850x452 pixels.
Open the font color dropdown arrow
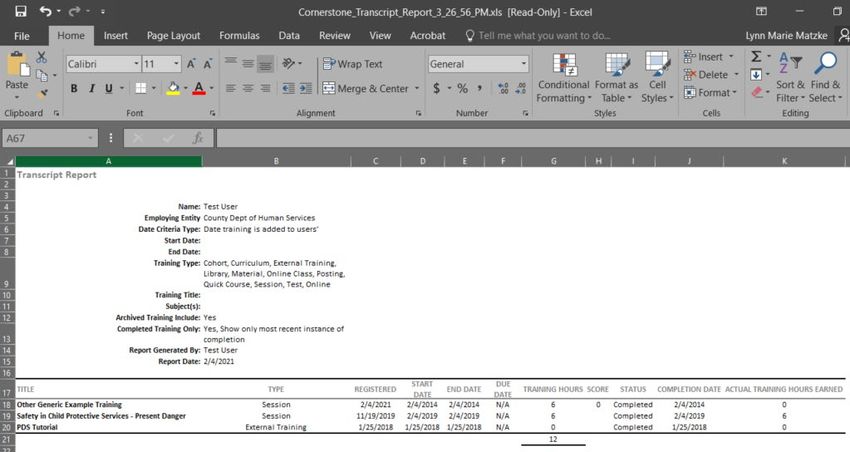(x=211, y=88)
